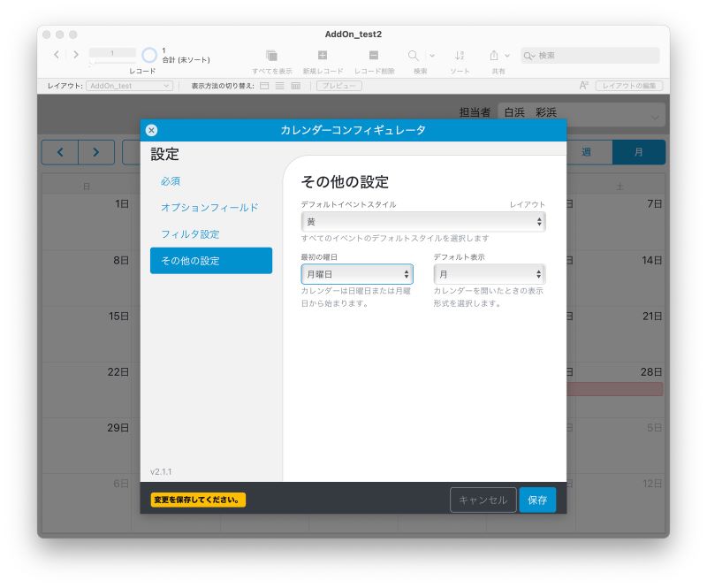Viewport: 707px width, 588px height.
Task: Click the 共有 share toolbar icon
Action: [x=494, y=56]
